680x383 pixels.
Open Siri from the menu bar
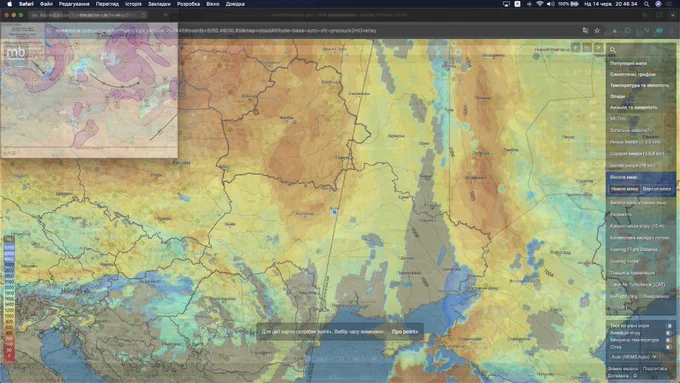(x=658, y=4)
